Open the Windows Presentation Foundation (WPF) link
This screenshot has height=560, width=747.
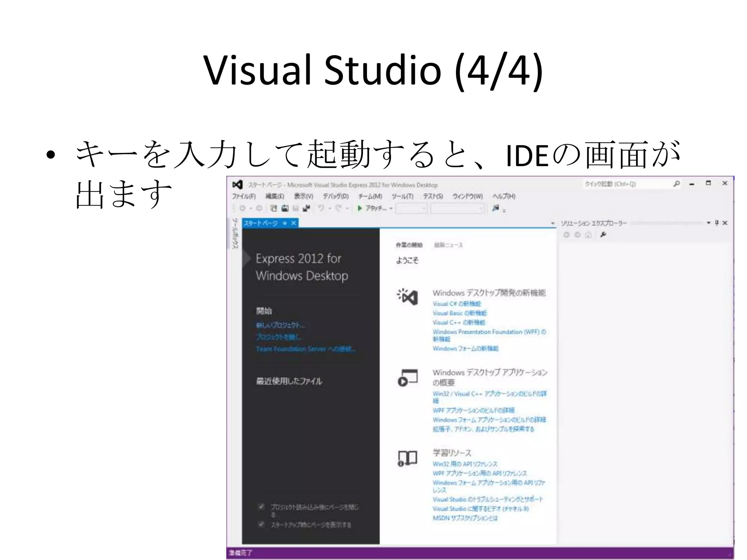[489, 335]
